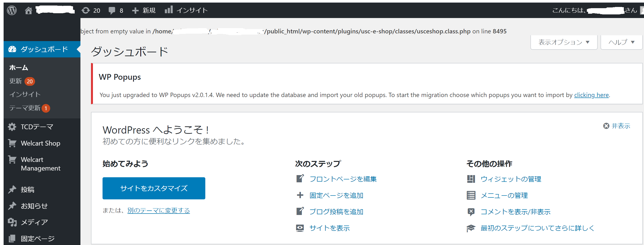Click the dashboard gauge icon in sidebar
This screenshot has width=644, height=245.
coord(12,49)
